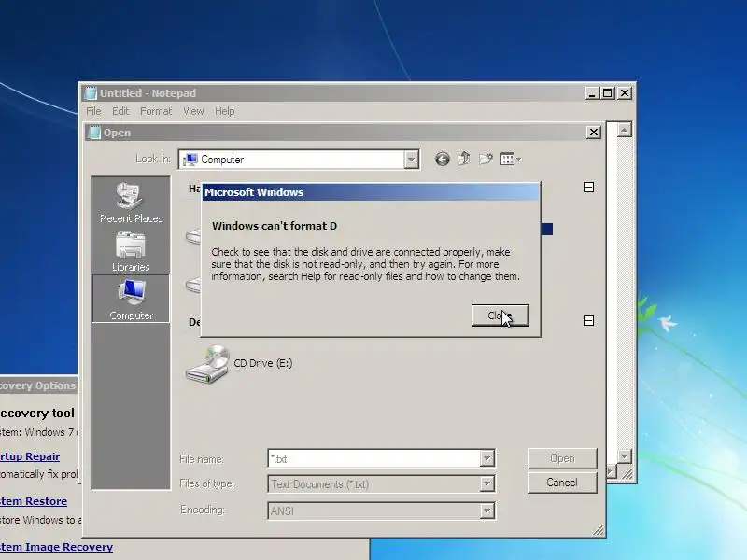Select the CD Drive (E:) label
Viewport: 747px width, 560px height.
(263, 363)
